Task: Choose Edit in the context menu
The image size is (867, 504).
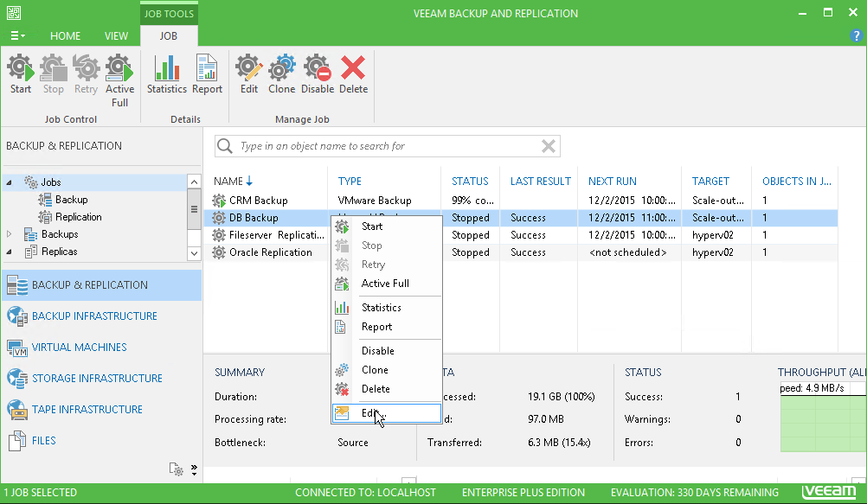Action: click(x=387, y=413)
